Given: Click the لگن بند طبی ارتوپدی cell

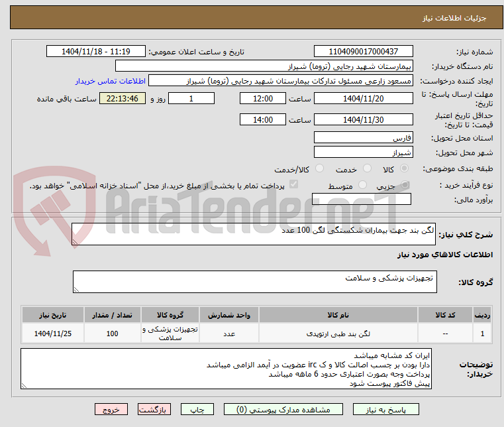Looking at the screenshot, I should [x=338, y=334].
